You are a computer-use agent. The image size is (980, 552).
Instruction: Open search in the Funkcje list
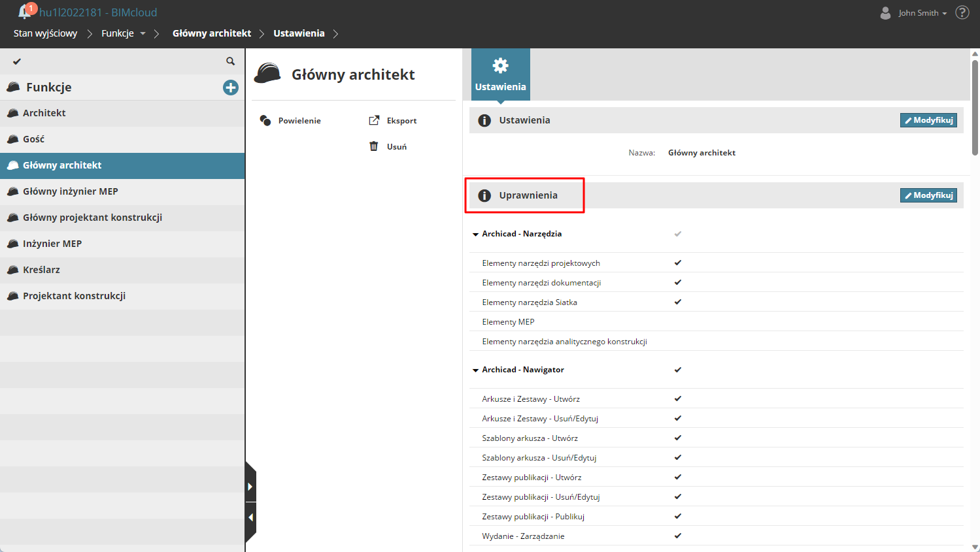click(231, 61)
